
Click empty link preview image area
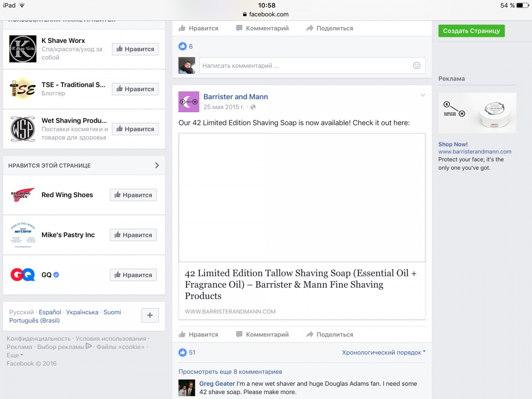[302, 197]
